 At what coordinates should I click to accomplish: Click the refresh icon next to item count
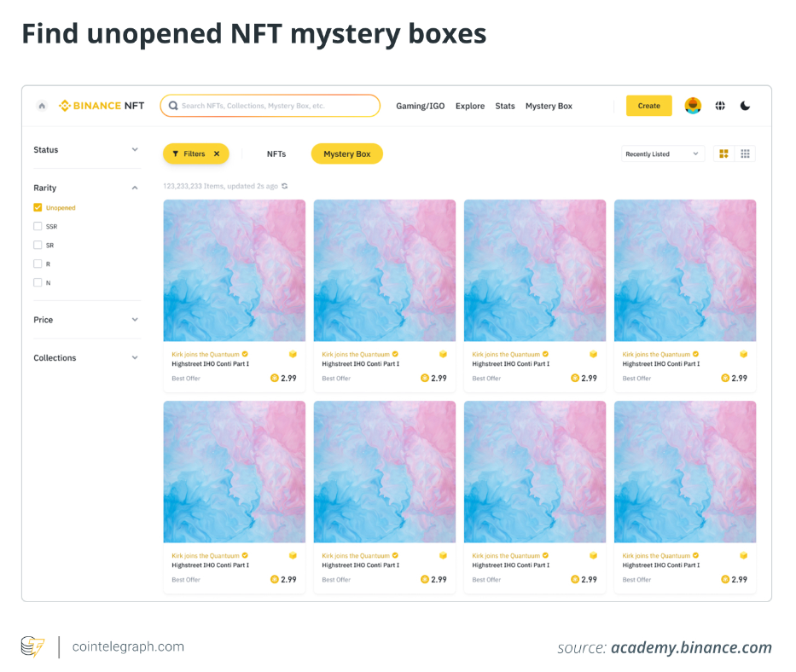[x=284, y=186]
